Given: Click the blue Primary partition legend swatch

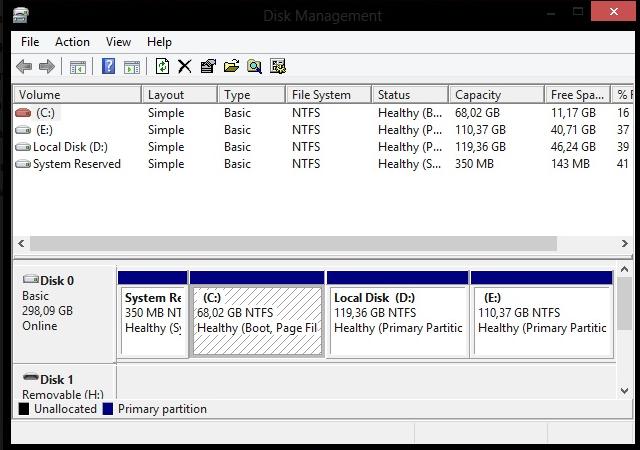Looking at the screenshot, I should tap(108, 409).
